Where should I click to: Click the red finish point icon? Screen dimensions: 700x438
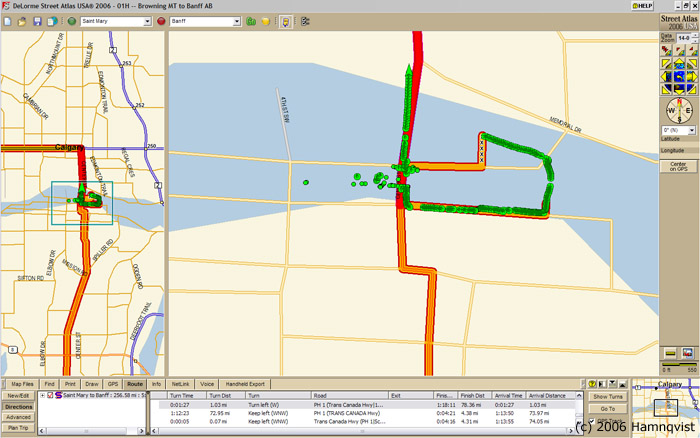pyautogui.click(x=161, y=21)
